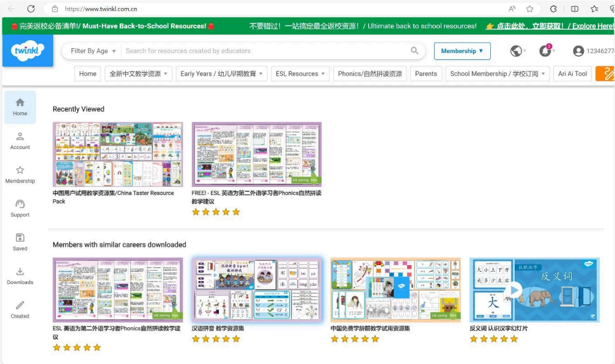The image size is (615, 364).
Task: Open the browser extensions icon
Action: (x=553, y=9)
